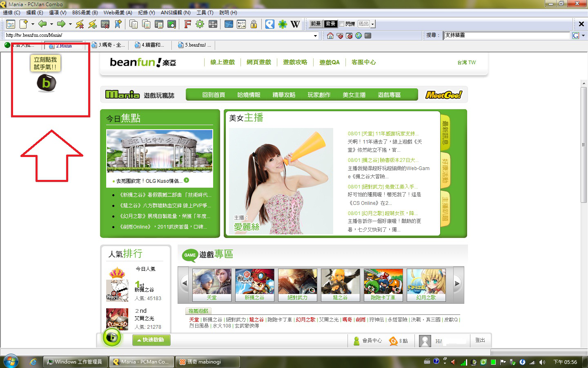Click the padlock icon in the toolbar
This screenshot has height=368, width=588.
(254, 24)
